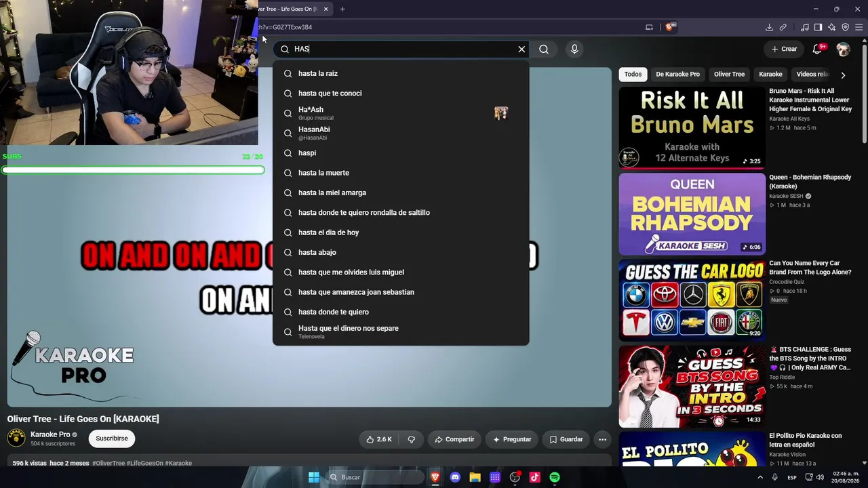Screen dimensions: 868x488
Task: Open Spotify from the taskbar
Action: [555, 477]
